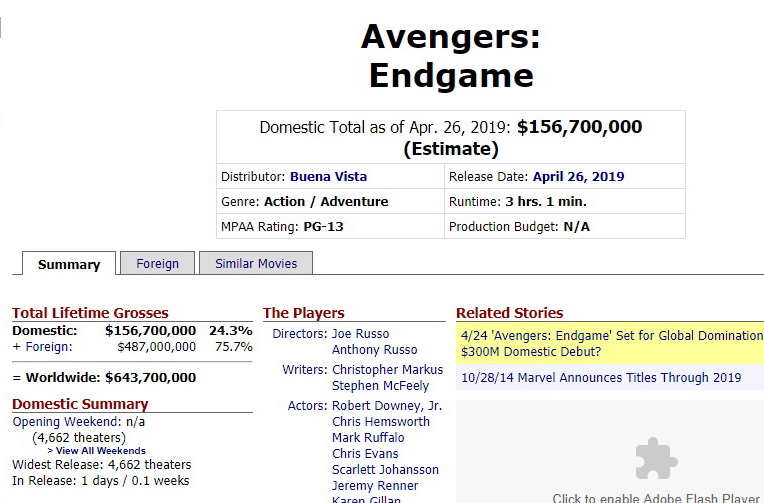The height and width of the screenshot is (503, 764).
Task: Click the April 26, 2019 release date link
Action: pos(578,177)
